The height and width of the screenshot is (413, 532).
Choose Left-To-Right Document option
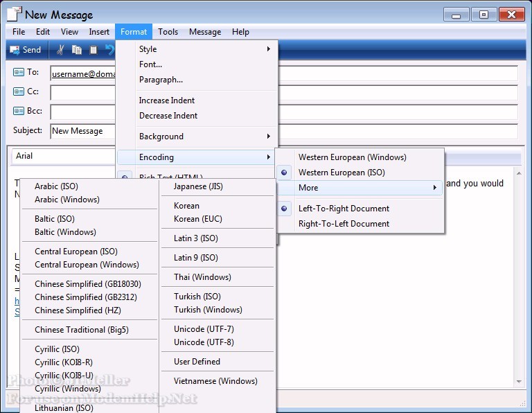[344, 209]
